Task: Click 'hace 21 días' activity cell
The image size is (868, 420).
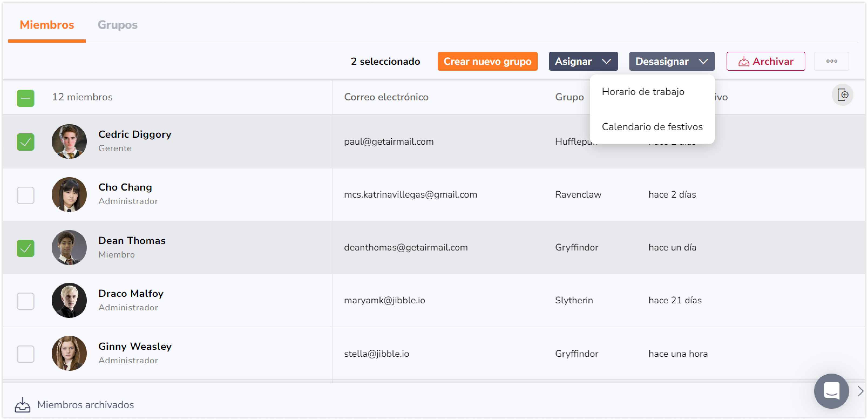Action: [x=675, y=300]
